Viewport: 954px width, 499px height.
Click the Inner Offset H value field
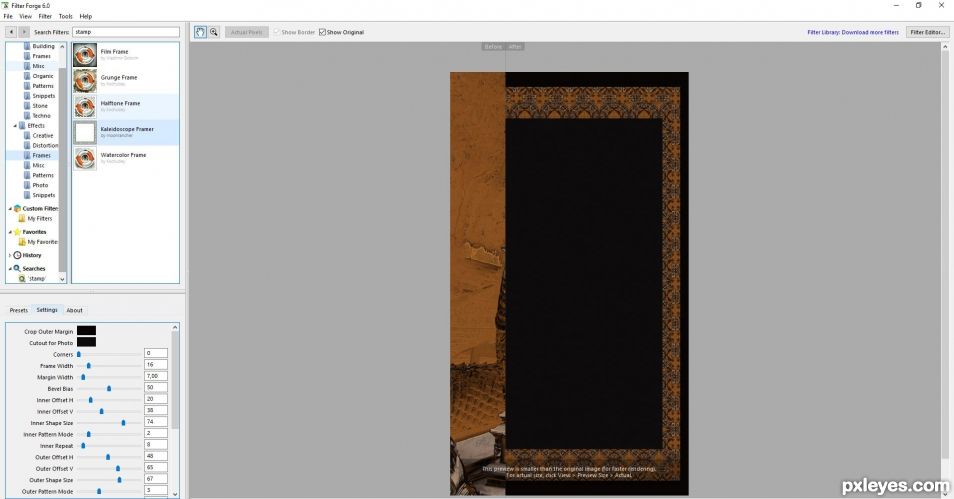[x=156, y=399]
